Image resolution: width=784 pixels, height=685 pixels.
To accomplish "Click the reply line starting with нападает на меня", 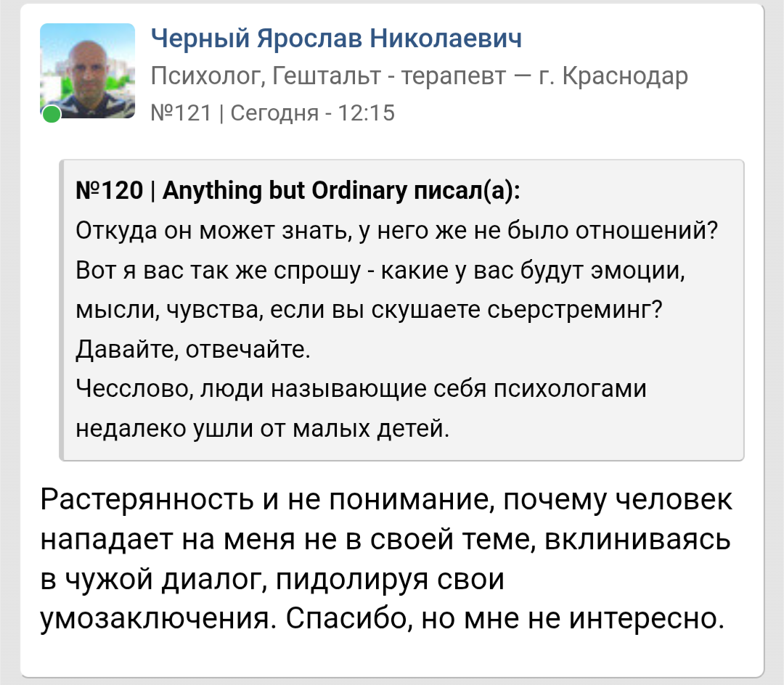I will 385,539.
